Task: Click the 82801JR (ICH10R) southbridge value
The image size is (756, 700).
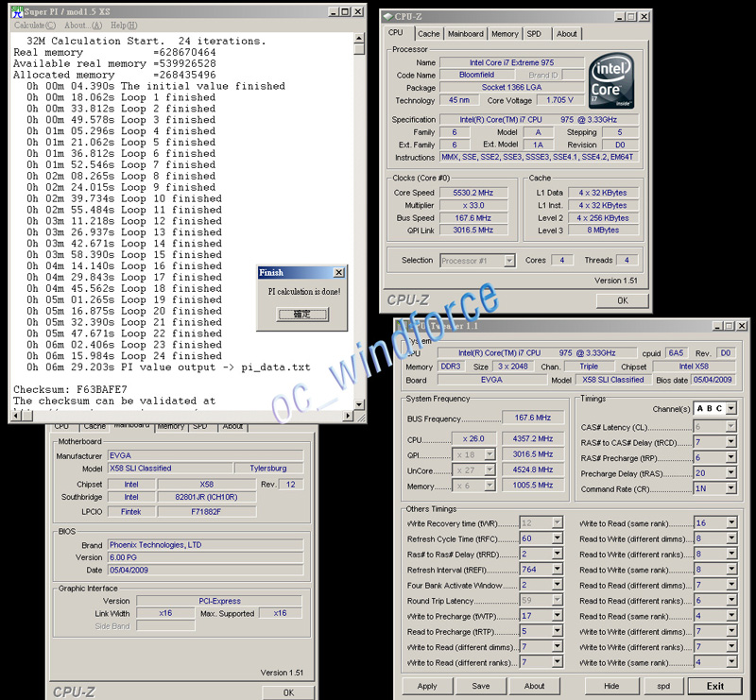Action: point(206,497)
